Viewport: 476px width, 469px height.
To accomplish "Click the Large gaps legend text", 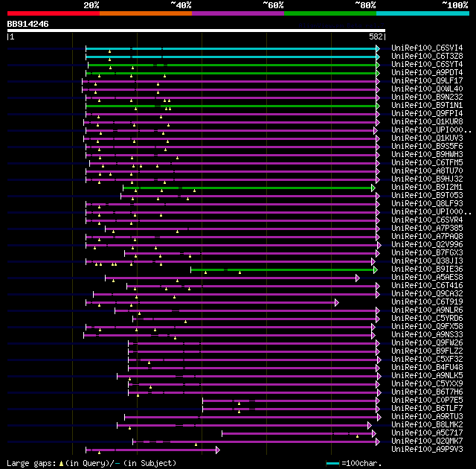I will pyautogui.click(x=91, y=463).
